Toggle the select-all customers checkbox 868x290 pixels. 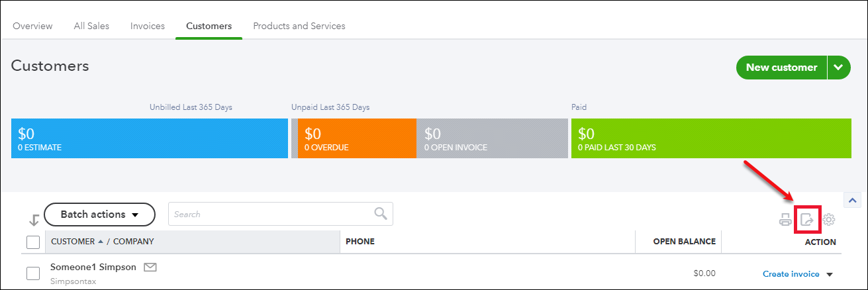tap(33, 242)
